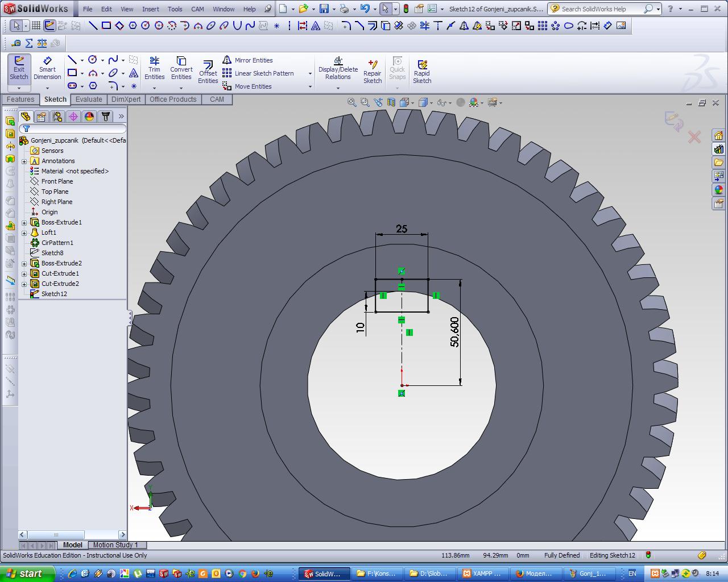Expand the Boss-Extrude1 tree node

coord(24,223)
